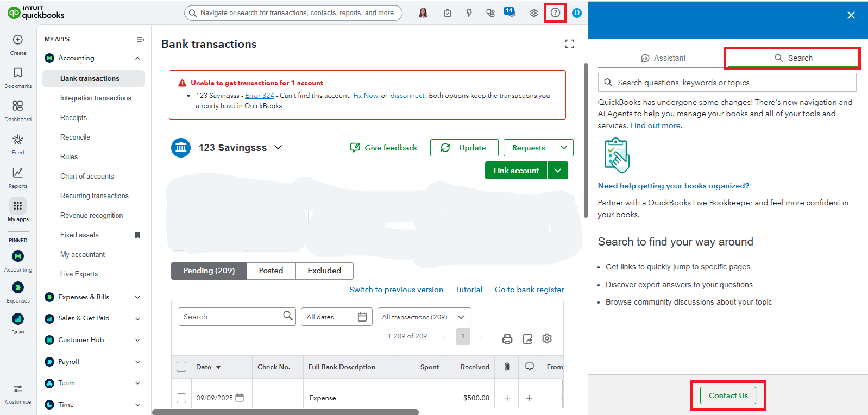Open the Settings gear in the top bar
Viewport: 868px width, 415px height.
coord(534,13)
